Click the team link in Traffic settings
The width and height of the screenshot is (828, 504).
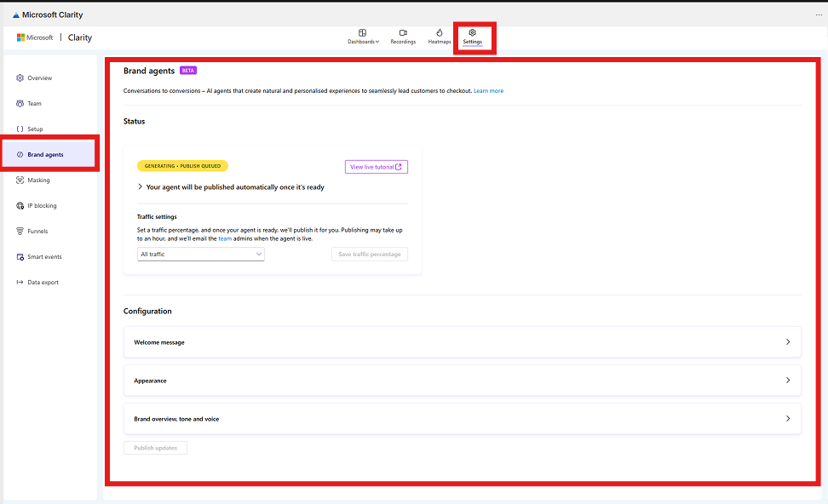(225, 238)
